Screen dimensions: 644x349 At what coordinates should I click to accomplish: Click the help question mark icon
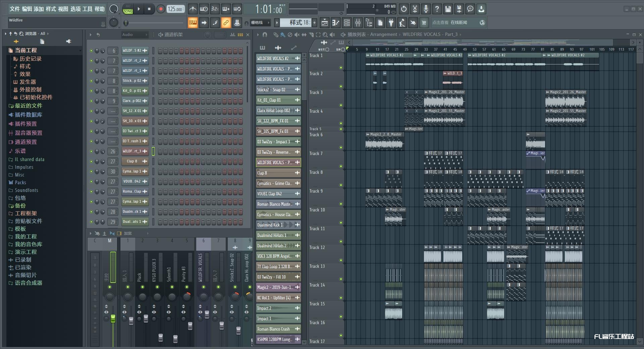(x=437, y=9)
